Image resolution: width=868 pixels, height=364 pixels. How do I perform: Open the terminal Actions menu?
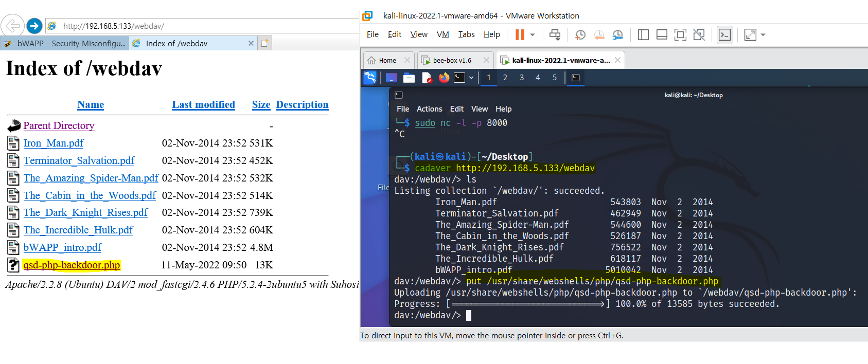pyautogui.click(x=429, y=109)
